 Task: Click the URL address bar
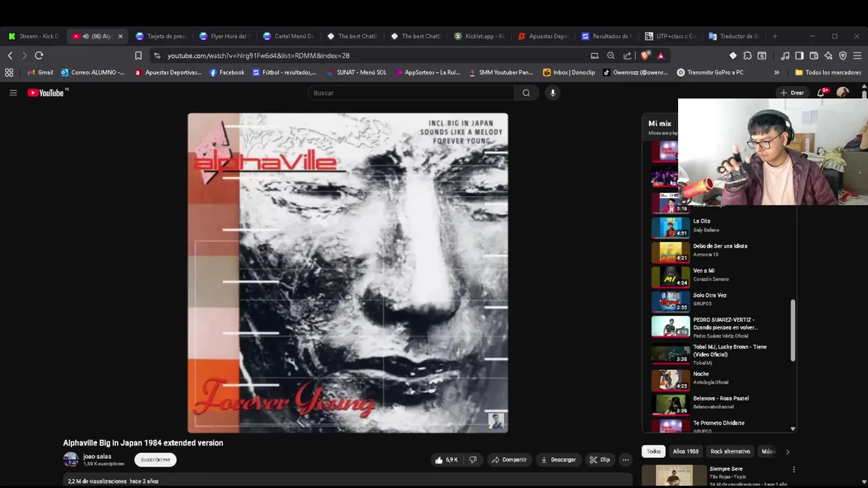click(373, 56)
